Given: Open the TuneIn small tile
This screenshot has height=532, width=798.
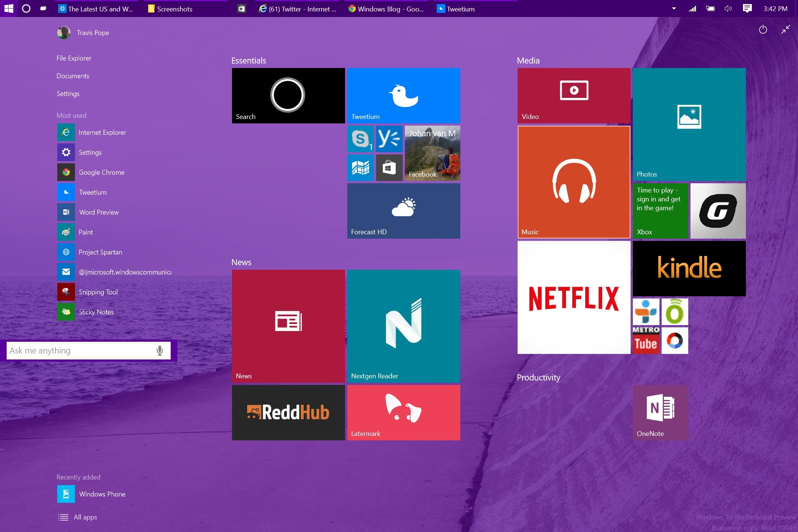Looking at the screenshot, I should tap(646, 312).
